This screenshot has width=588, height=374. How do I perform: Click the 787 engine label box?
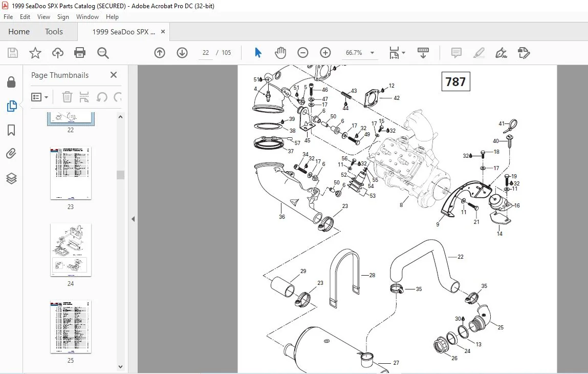click(455, 81)
